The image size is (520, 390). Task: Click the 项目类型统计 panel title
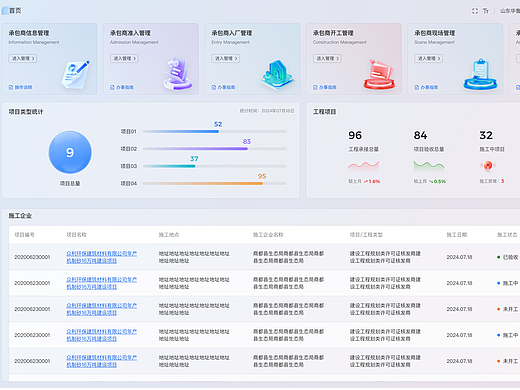point(26,112)
